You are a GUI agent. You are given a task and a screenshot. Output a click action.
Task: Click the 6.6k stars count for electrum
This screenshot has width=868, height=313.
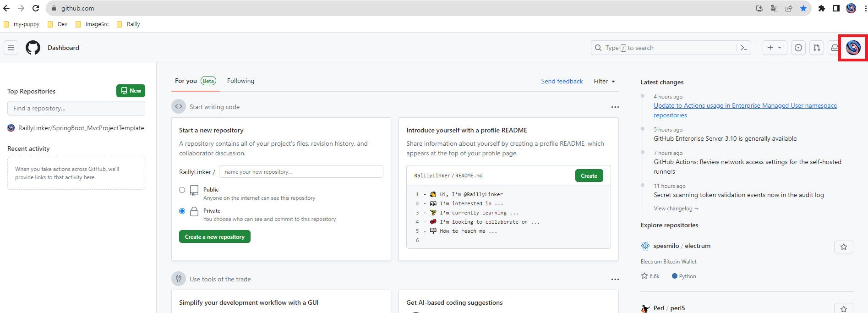tap(650, 276)
